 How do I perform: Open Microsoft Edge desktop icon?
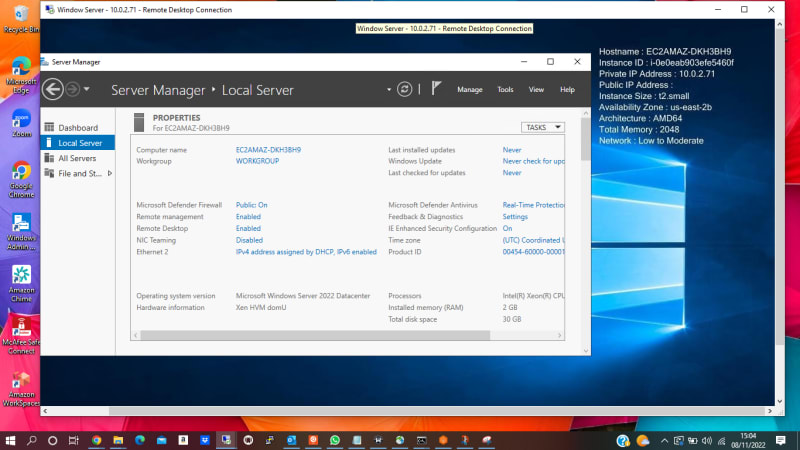tap(21, 76)
